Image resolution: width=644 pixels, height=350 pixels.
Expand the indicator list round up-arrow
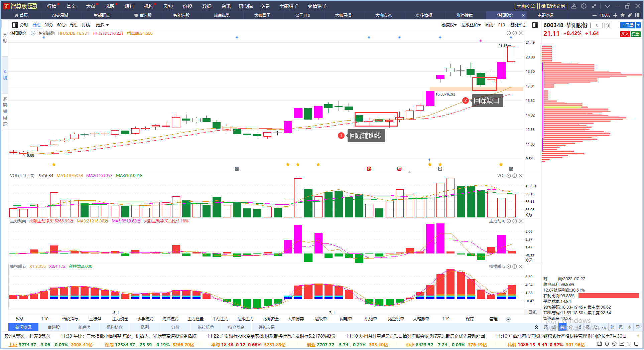coord(508,319)
